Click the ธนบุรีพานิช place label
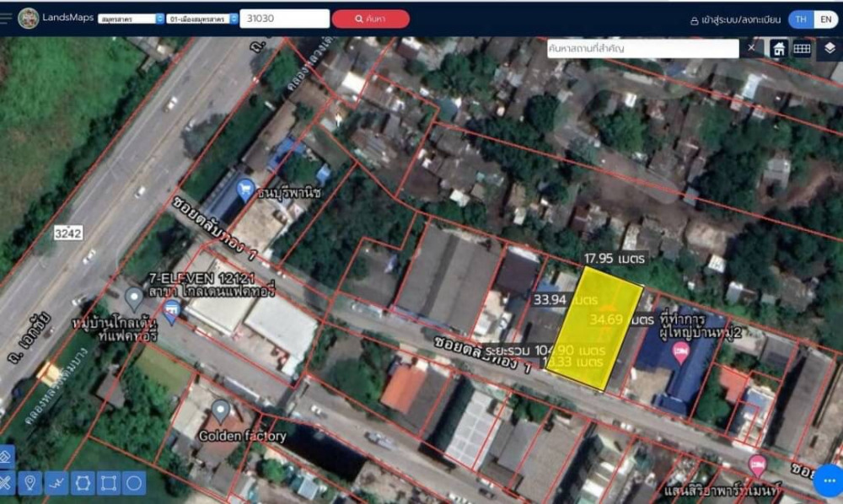Image resolution: width=843 pixels, height=504 pixels. tap(289, 192)
